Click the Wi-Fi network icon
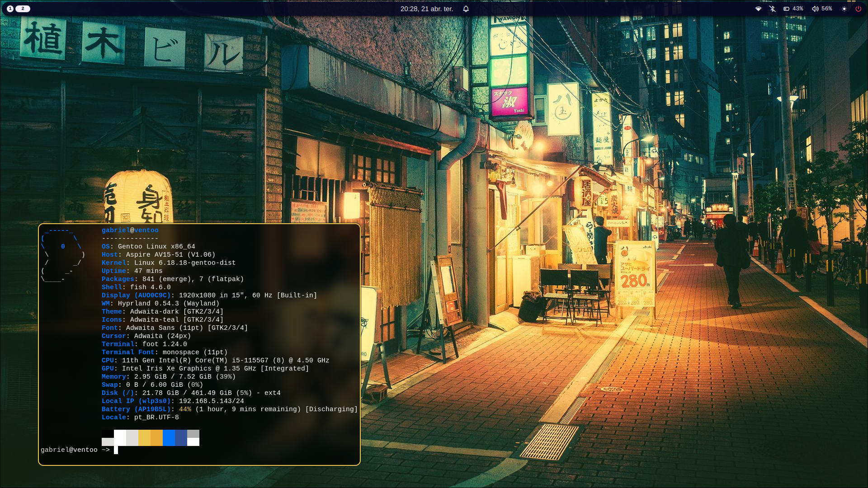The image size is (868, 488). tap(758, 9)
